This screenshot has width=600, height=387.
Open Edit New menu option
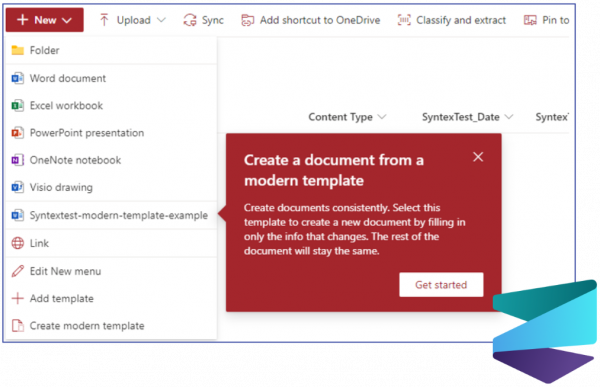111,271
